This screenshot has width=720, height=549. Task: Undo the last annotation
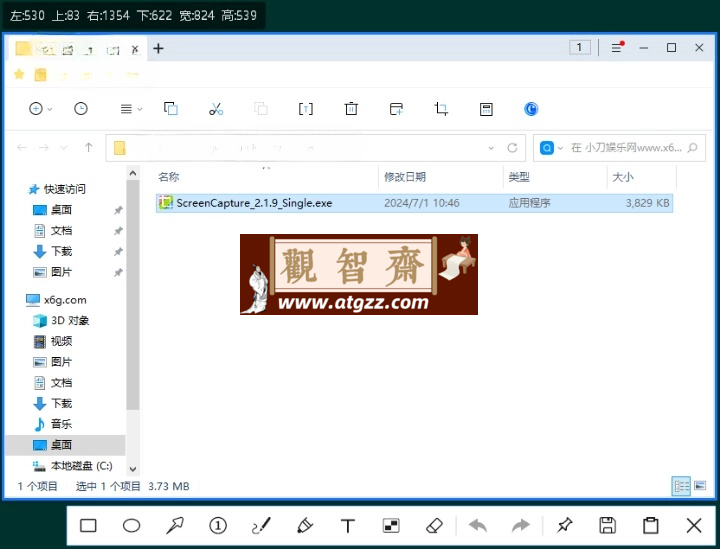478,526
